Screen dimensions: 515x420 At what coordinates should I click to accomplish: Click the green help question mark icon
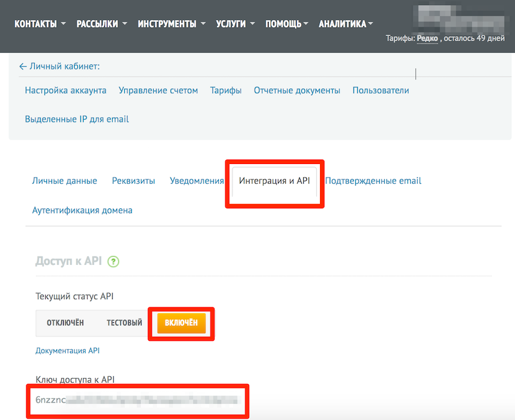point(114,261)
